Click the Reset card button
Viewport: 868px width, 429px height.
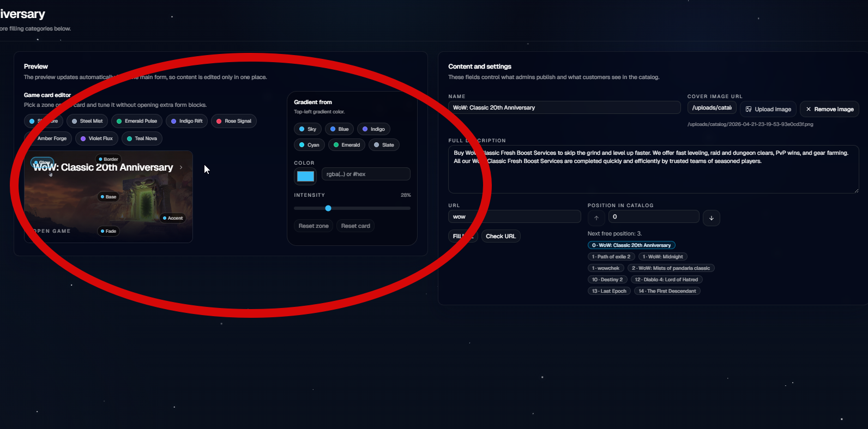[355, 226]
